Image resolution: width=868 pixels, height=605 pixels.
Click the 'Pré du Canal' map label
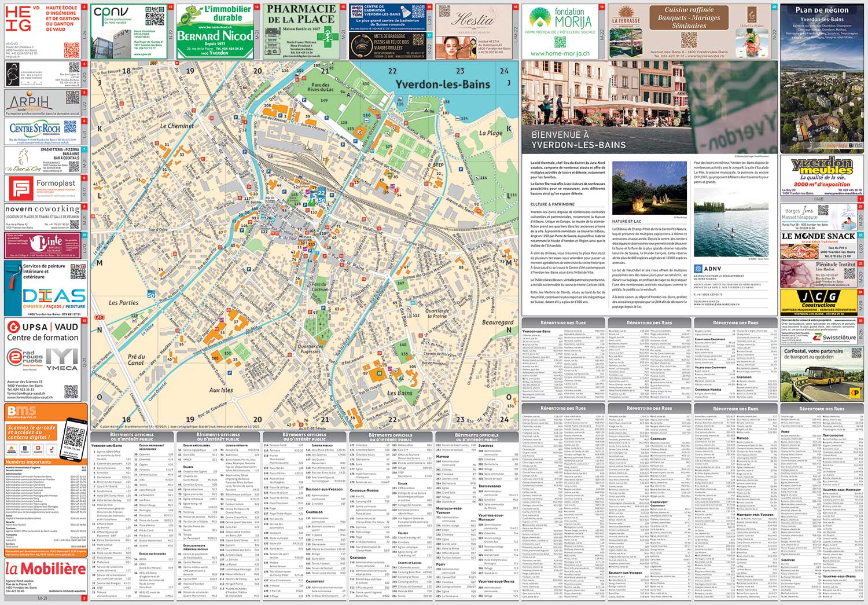pos(136,360)
